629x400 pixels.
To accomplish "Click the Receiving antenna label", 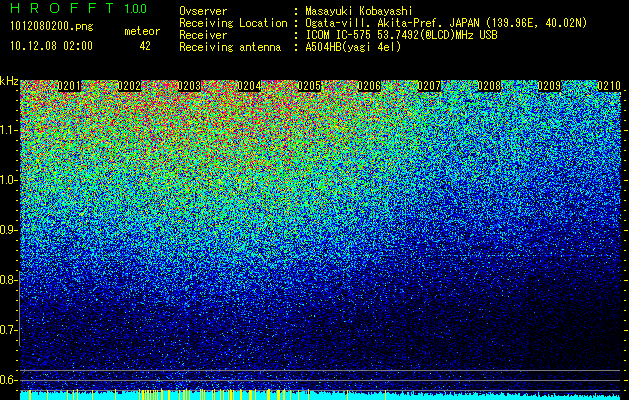I will pos(230,47).
